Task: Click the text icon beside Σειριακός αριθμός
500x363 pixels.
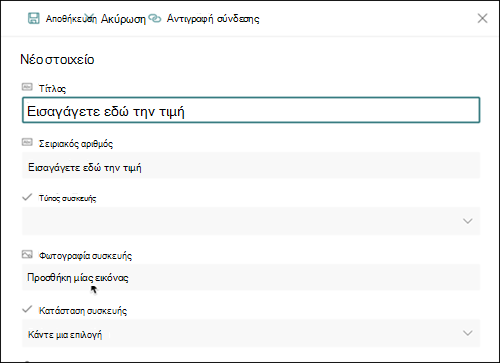Action: pos(27,143)
